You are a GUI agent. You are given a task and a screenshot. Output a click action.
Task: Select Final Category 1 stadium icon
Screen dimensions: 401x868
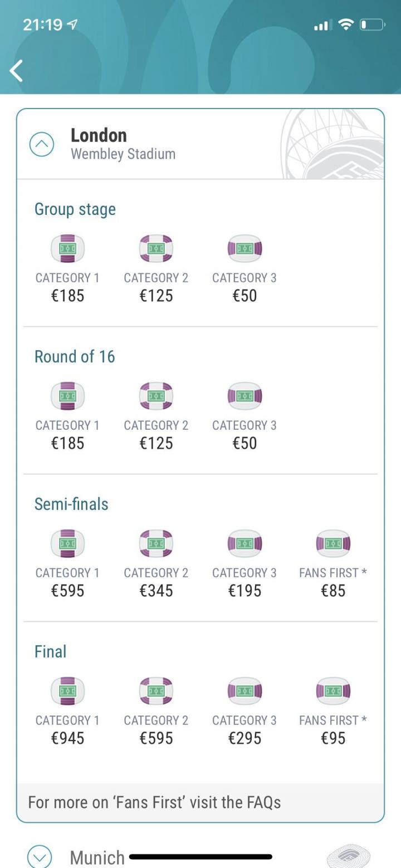click(x=67, y=691)
